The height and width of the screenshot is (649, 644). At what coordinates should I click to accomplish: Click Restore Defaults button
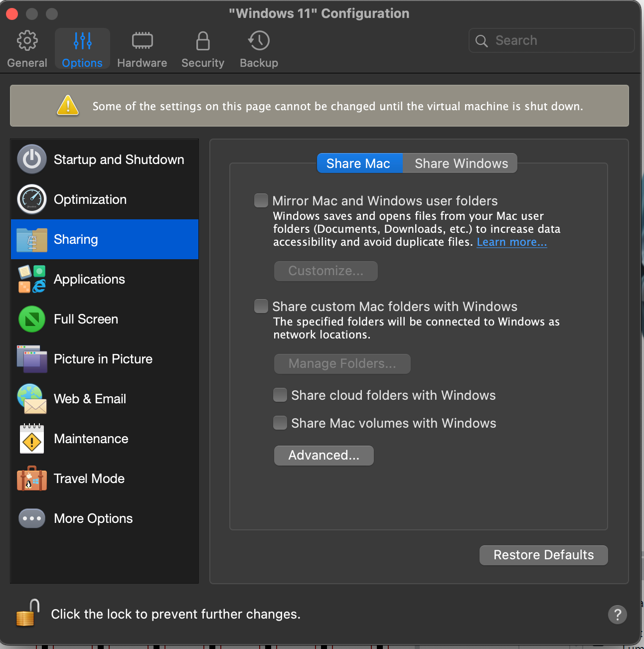(544, 555)
